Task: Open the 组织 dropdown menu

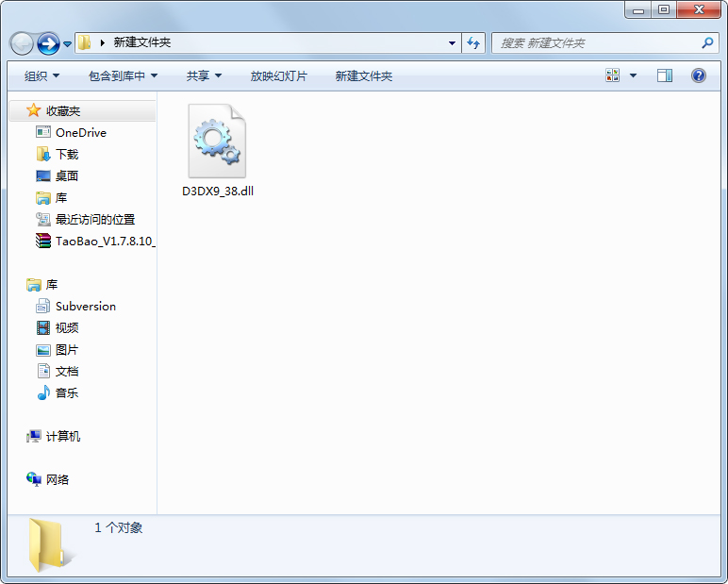Action: point(41,75)
